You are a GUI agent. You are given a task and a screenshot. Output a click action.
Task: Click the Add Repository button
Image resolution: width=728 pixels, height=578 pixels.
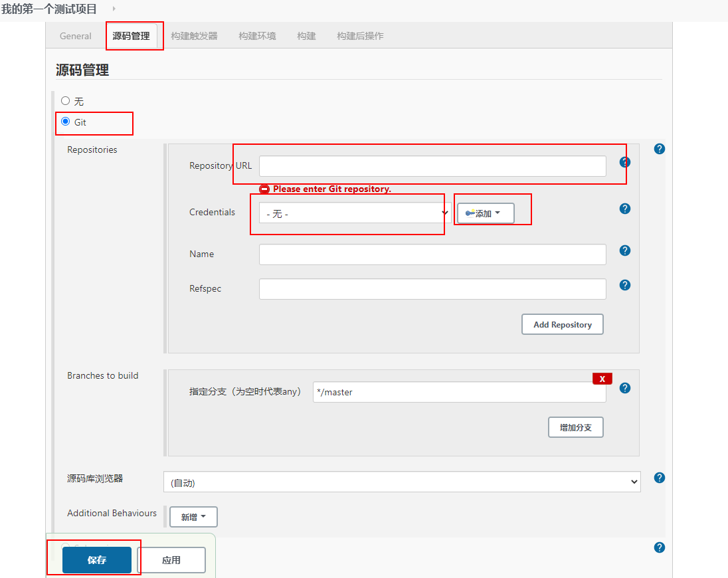[562, 324]
